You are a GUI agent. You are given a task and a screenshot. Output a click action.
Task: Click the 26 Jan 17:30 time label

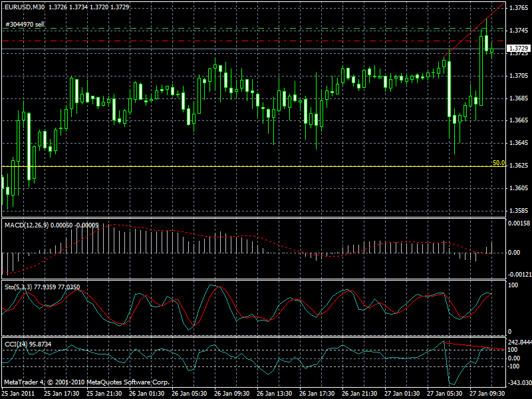pos(317,393)
